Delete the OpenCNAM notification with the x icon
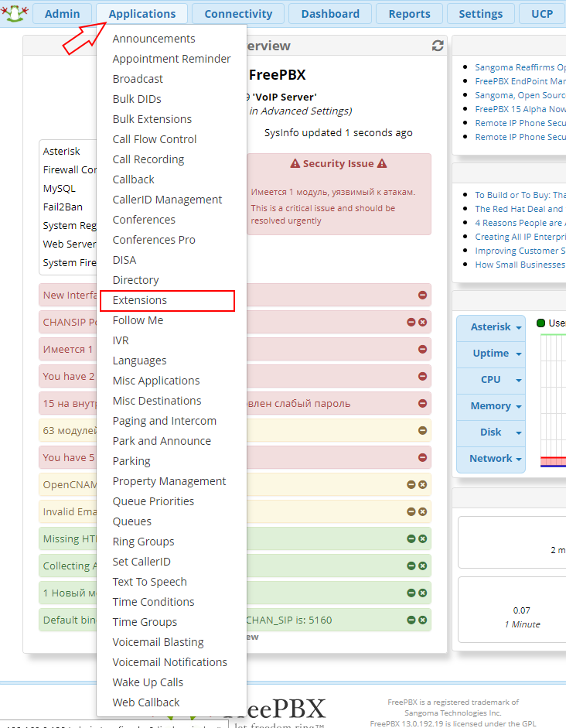 423,484
